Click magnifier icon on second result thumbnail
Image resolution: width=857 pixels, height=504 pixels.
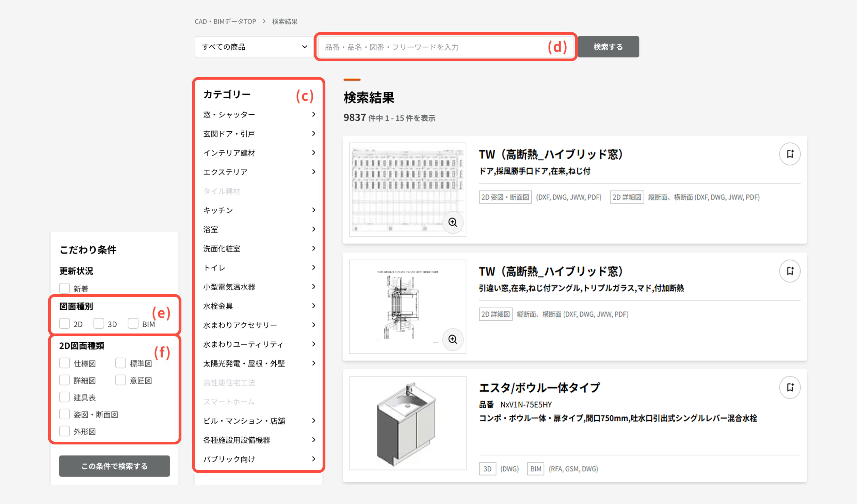[x=453, y=339]
